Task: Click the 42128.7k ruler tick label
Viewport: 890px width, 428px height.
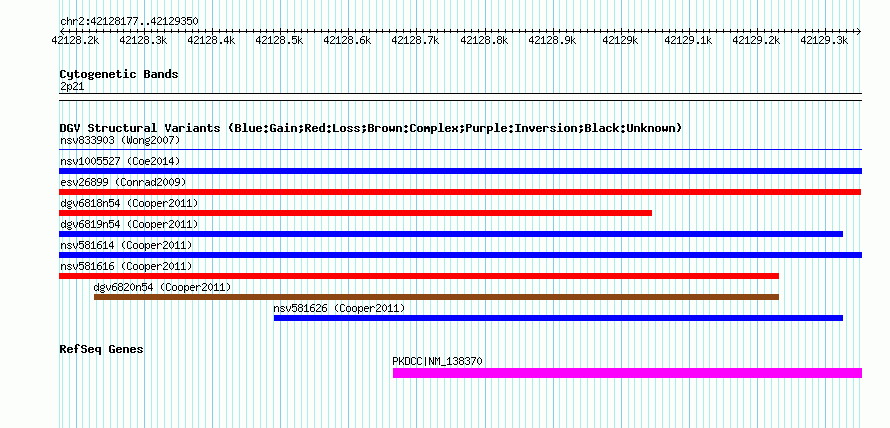Action: pyautogui.click(x=415, y=40)
